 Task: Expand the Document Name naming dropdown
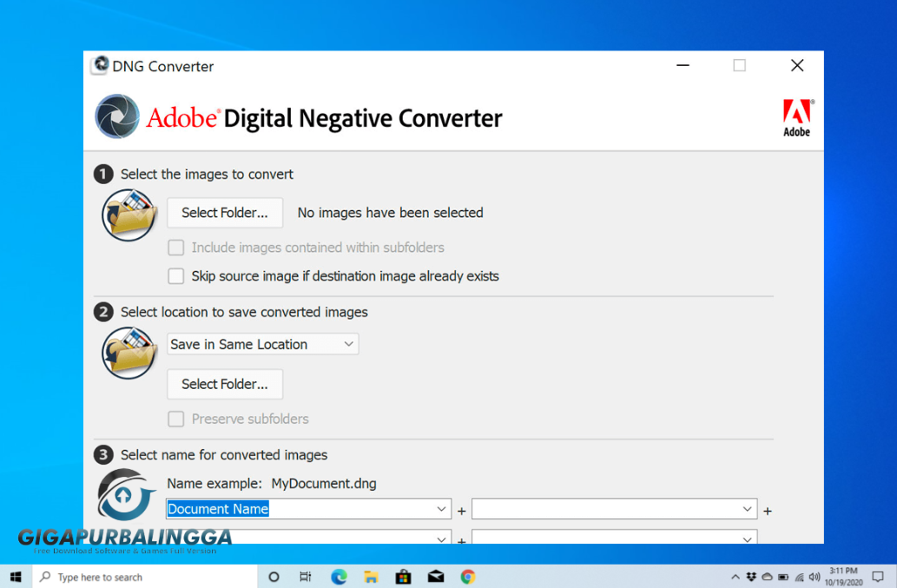click(440, 509)
